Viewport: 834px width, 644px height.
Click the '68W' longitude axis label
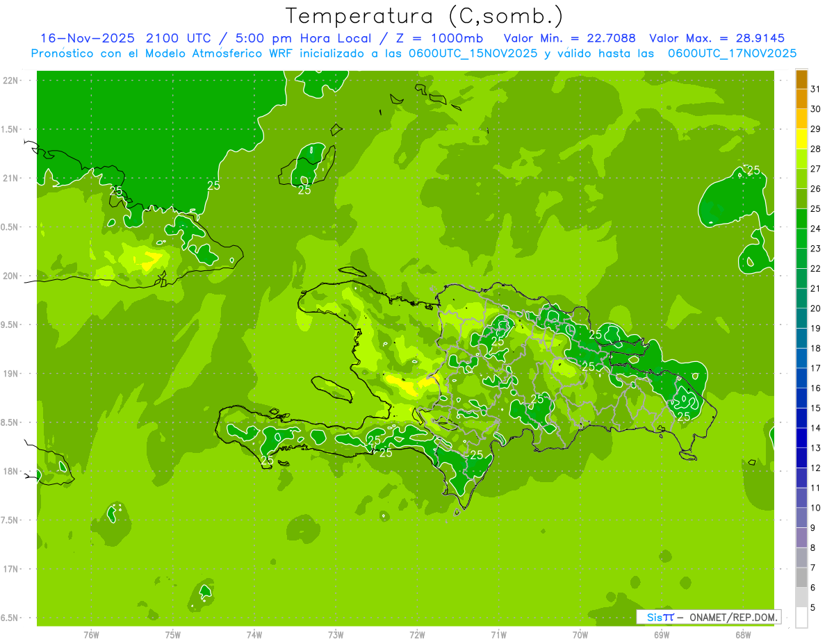click(743, 634)
